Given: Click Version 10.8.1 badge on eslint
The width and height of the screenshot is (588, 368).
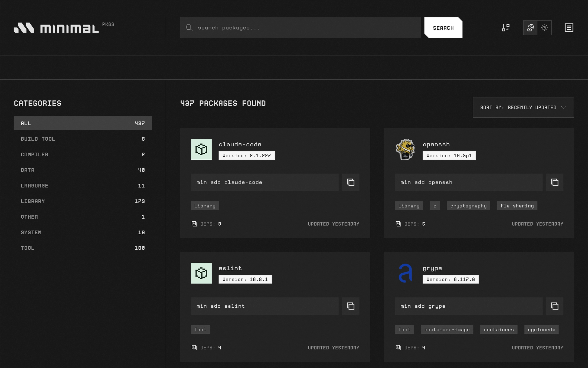Looking at the screenshot, I should (x=245, y=279).
